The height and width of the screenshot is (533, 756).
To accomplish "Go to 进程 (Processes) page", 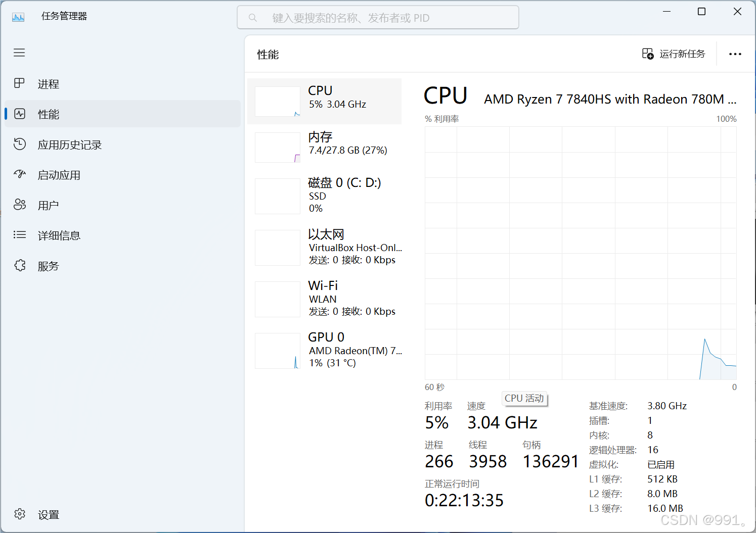I will (122, 84).
